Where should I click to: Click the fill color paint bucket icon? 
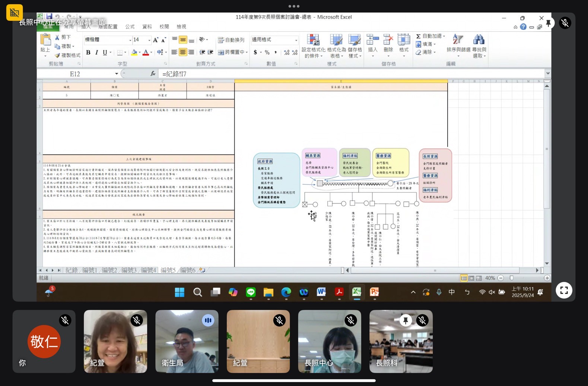pyautogui.click(x=134, y=52)
